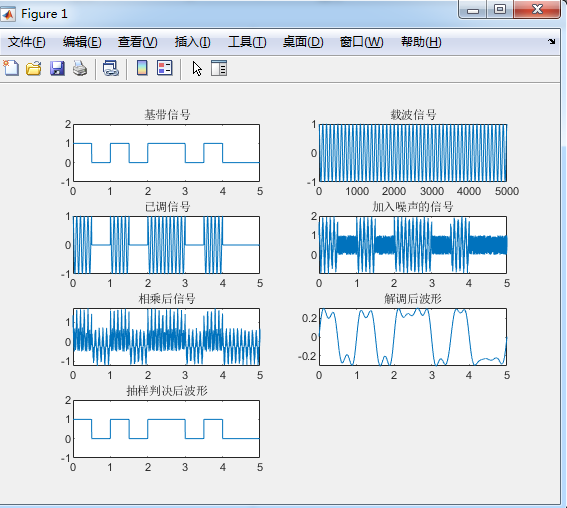Open the 窗口(W) menu
Viewport: 567px width, 508px height.
362,42
